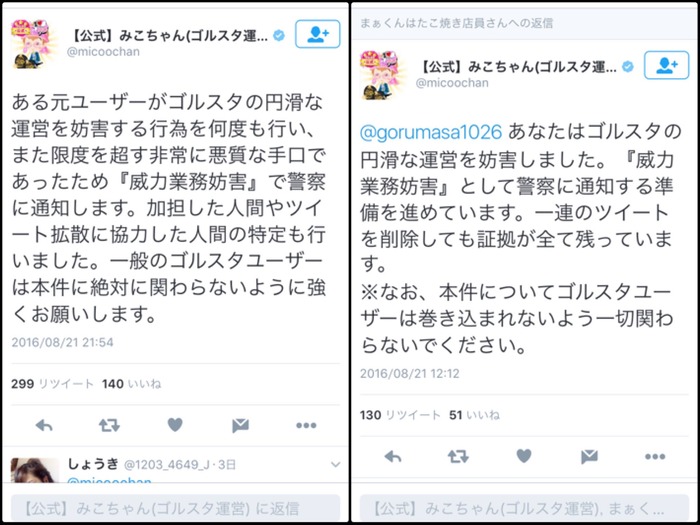700x525 pixels.
Task: Tap the right panel reply input field
Action: tap(525, 508)
